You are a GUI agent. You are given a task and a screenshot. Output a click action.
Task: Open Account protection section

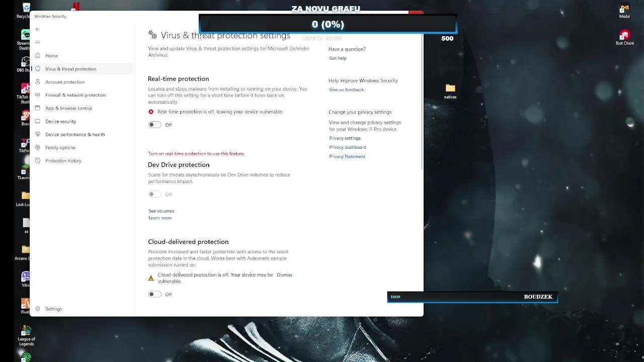click(x=82, y=82)
